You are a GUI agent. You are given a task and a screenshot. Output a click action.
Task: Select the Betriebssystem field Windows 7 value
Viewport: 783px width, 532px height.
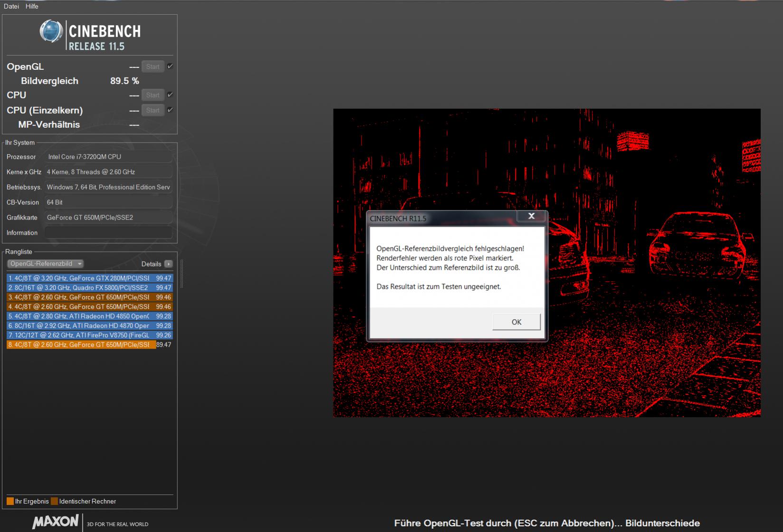(108, 187)
